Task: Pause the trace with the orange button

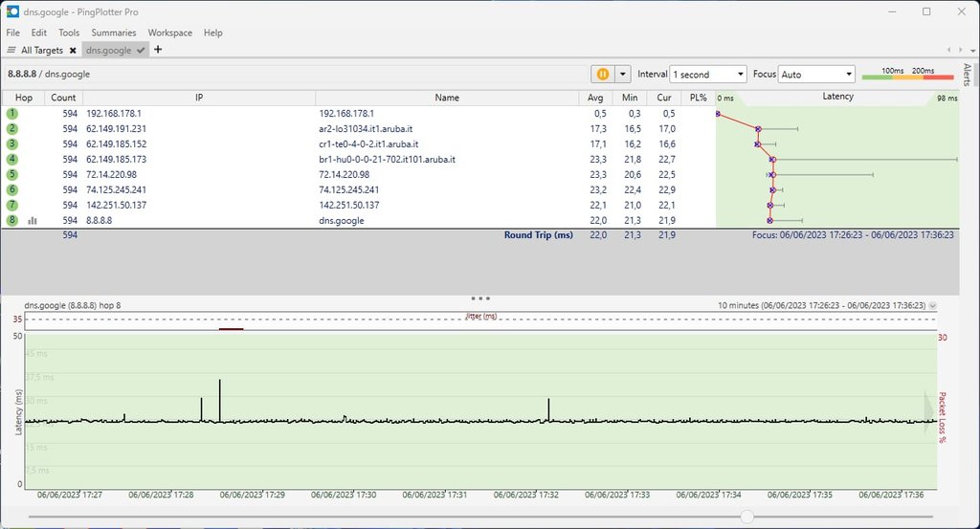Action: click(603, 74)
